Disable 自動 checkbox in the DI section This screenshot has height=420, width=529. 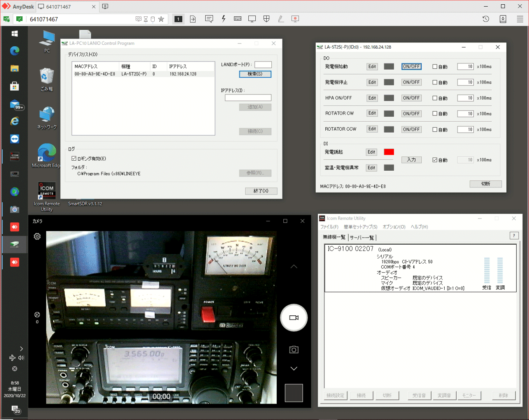click(x=435, y=160)
